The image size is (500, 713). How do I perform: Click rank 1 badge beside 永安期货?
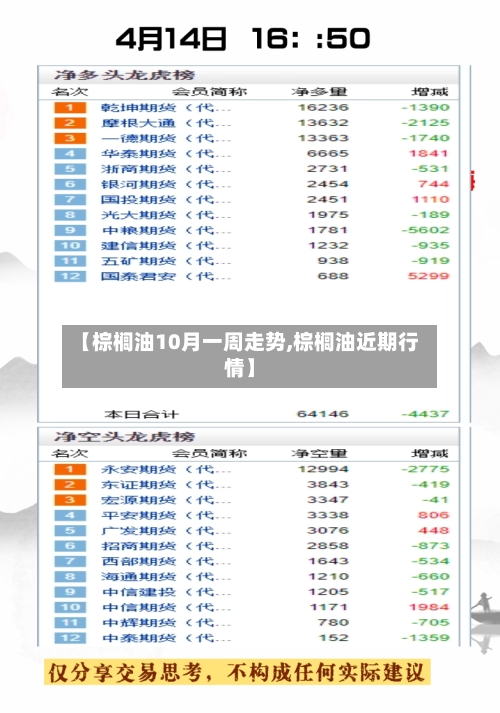[70, 469]
